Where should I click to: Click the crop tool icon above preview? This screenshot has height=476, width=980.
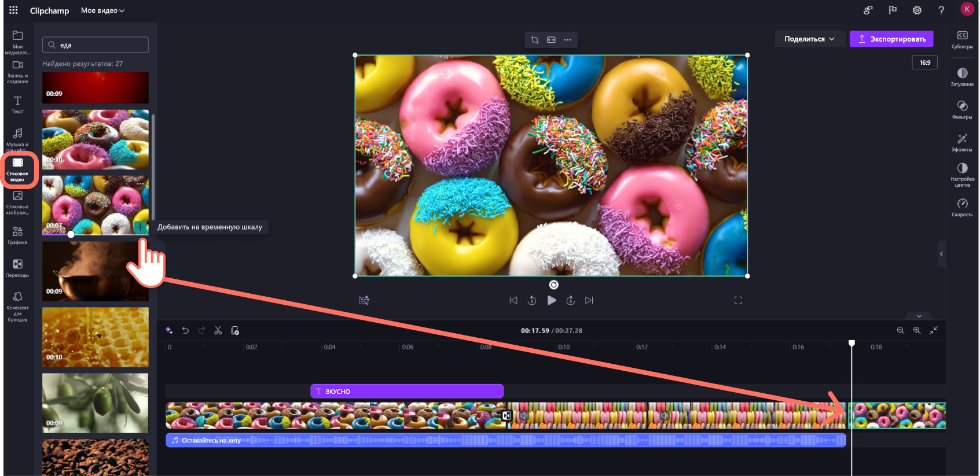535,40
